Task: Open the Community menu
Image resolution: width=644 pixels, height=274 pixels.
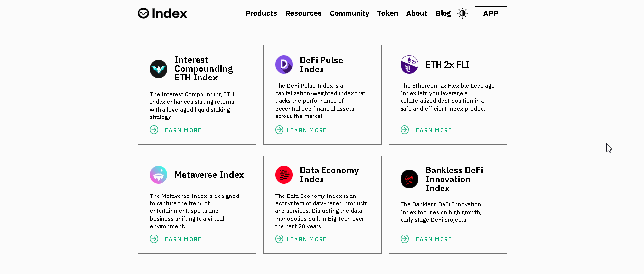Action: click(350, 13)
